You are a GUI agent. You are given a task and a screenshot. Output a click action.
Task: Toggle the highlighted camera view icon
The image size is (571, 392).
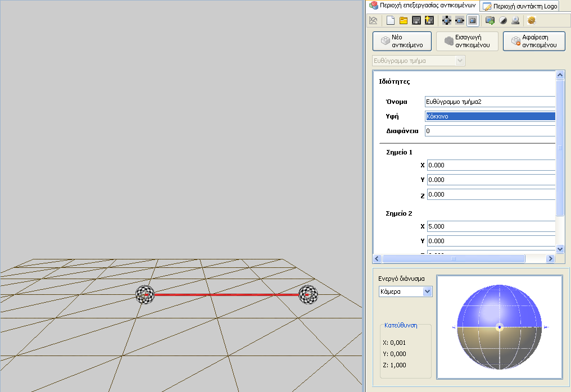coord(473,20)
